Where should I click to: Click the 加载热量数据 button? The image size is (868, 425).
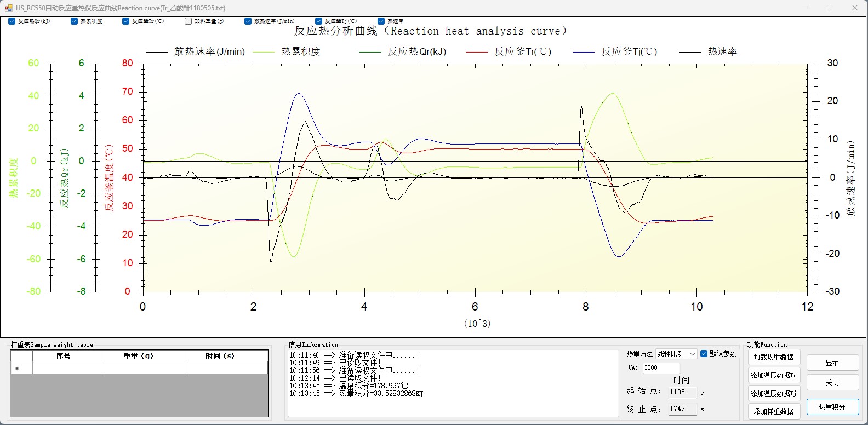pos(773,358)
